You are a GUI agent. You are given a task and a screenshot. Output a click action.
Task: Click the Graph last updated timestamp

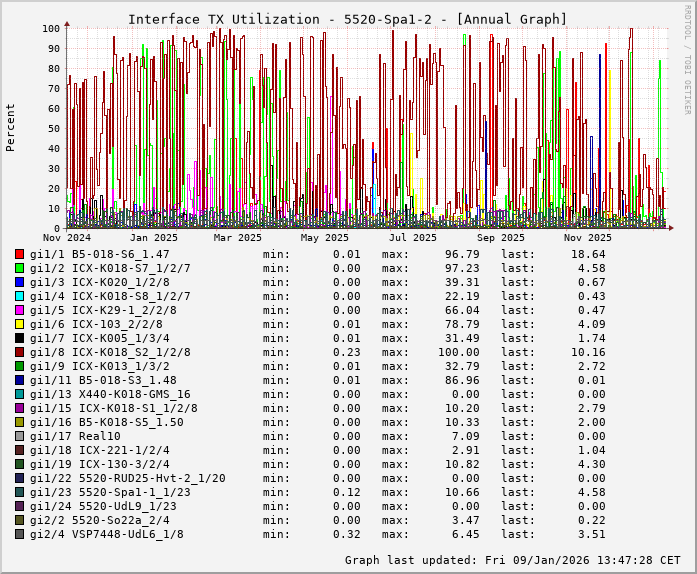(512, 560)
